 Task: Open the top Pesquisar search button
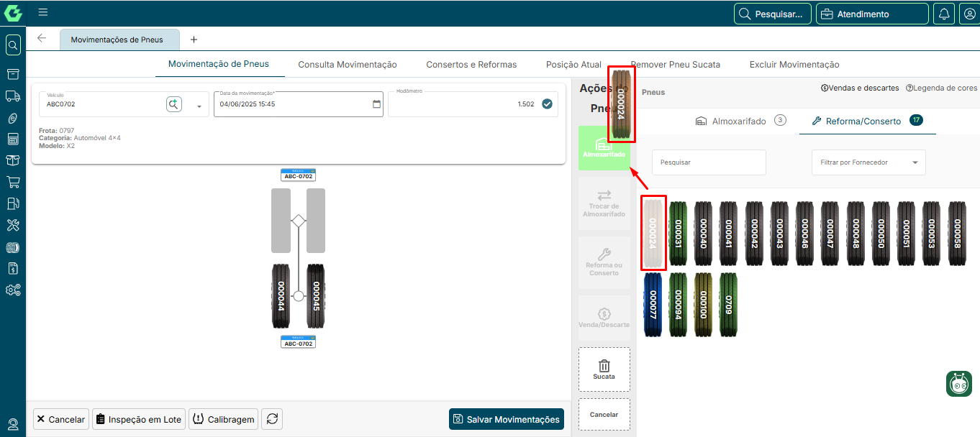pos(773,14)
